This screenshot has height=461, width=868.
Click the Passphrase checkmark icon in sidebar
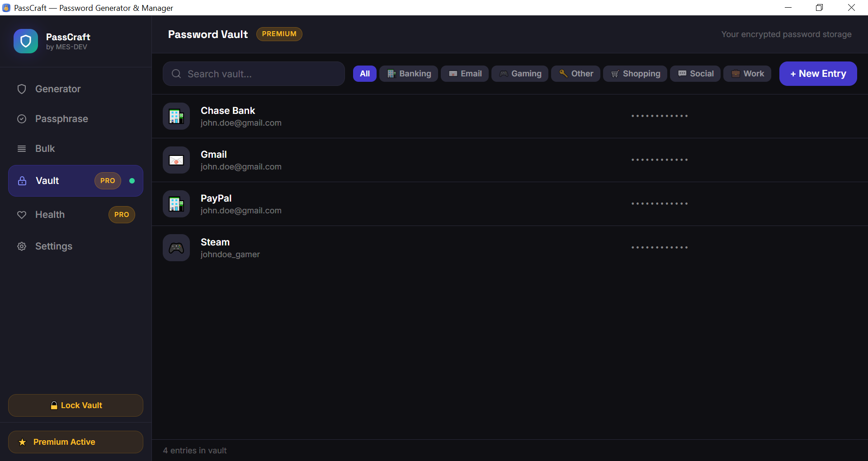point(22,119)
